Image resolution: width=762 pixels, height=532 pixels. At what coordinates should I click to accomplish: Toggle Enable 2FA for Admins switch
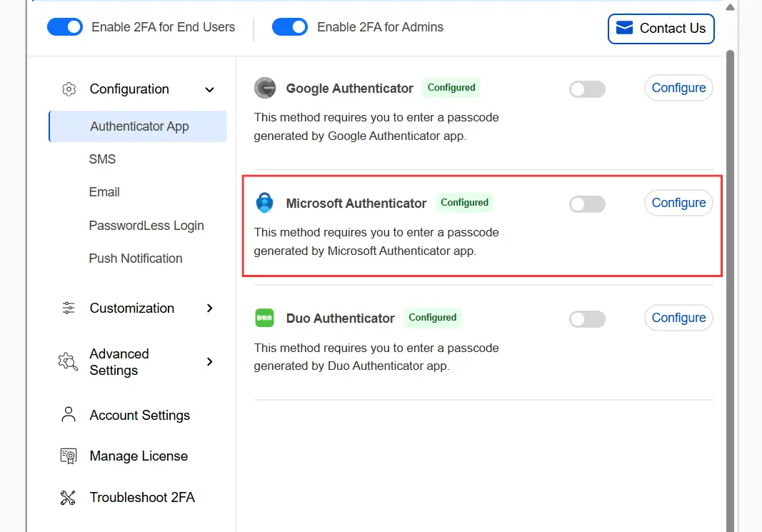(x=290, y=26)
